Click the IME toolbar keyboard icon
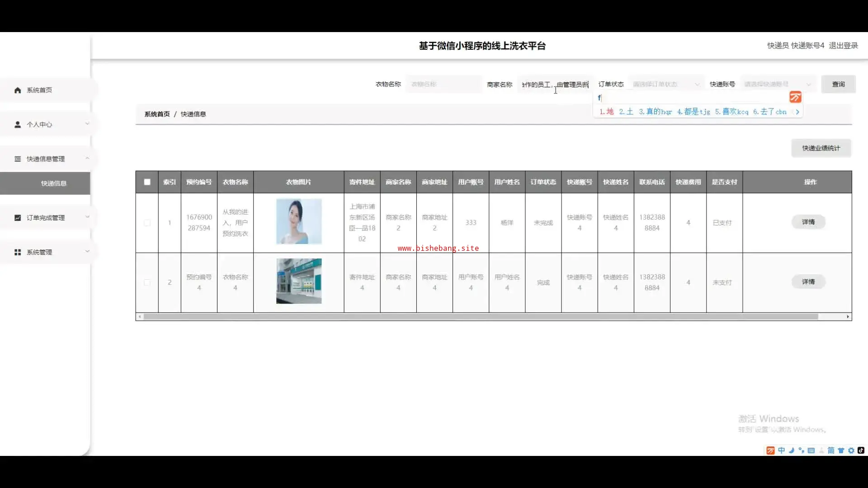Viewport: 868px width, 488px height. (811, 450)
